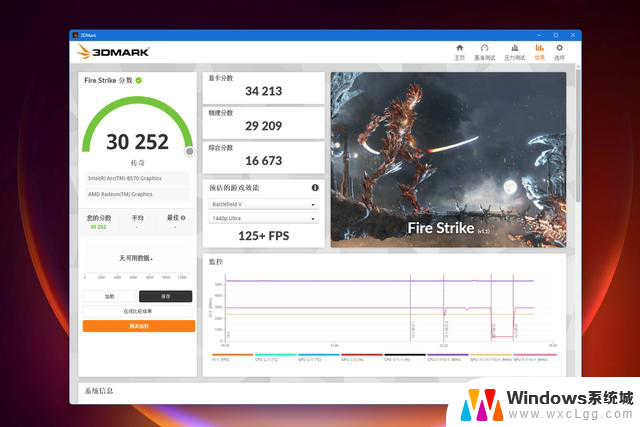The image size is (640, 427).
Task: Click the main score 30 252
Action: [x=138, y=142]
